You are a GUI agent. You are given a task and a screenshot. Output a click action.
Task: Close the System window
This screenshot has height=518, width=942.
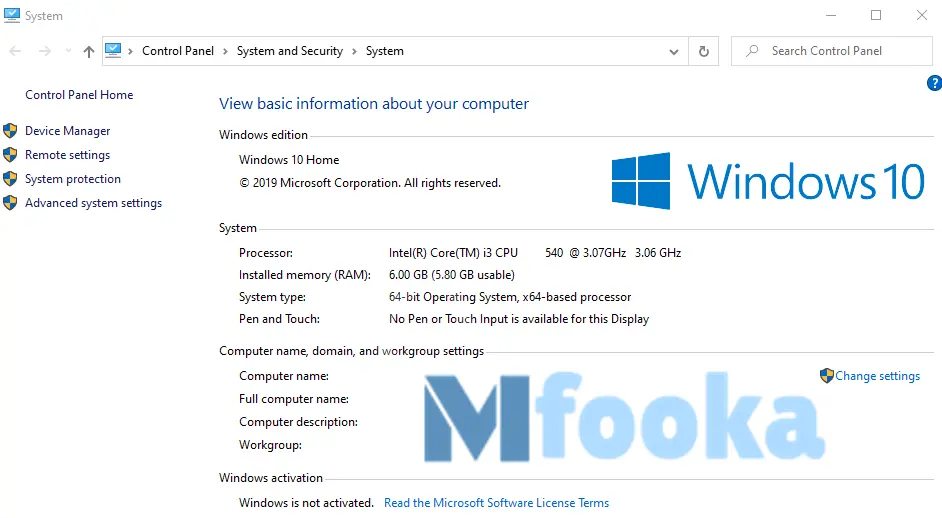click(x=922, y=16)
